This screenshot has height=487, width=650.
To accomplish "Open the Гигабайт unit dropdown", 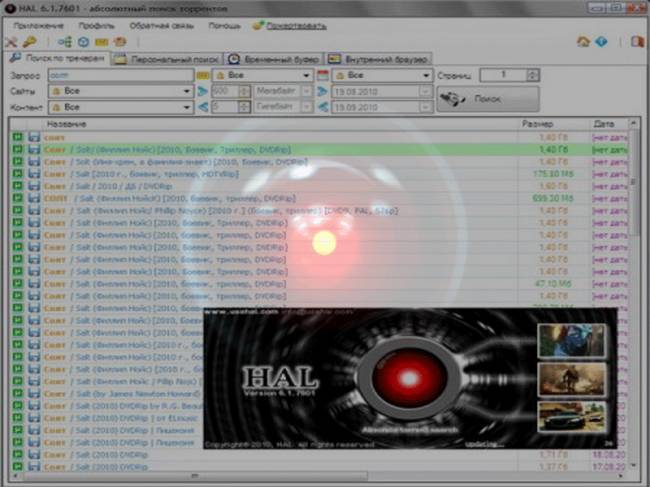I will click(283, 107).
